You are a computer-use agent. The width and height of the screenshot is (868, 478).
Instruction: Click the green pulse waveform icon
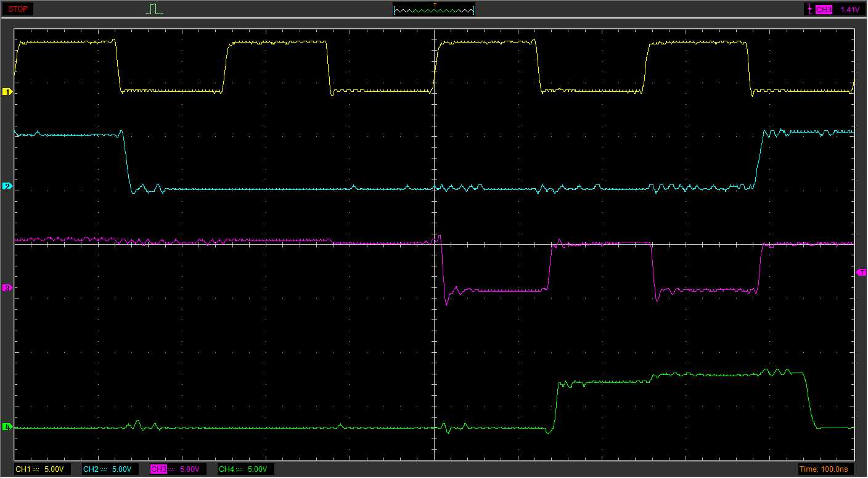pos(155,9)
